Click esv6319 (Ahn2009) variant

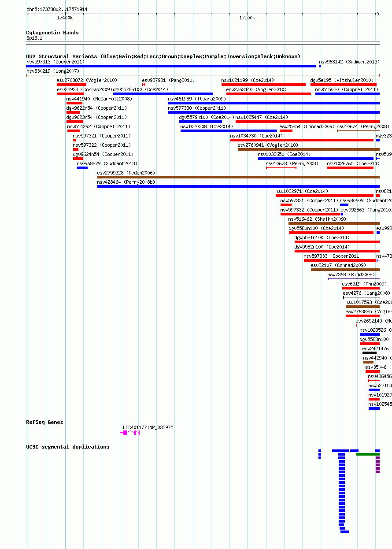point(361,288)
